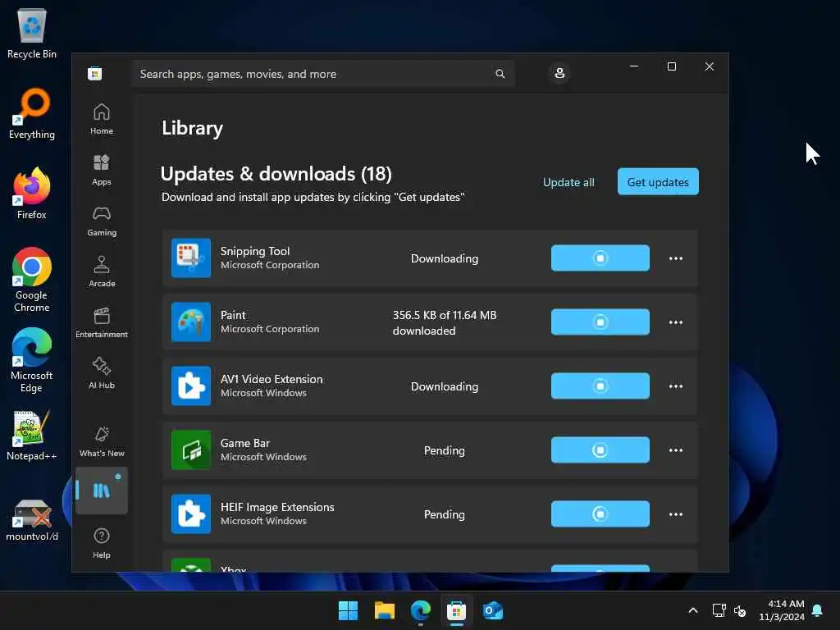The image size is (840, 630).
Task: Open more options for HEIF Image Extensions
Action: coord(676,514)
